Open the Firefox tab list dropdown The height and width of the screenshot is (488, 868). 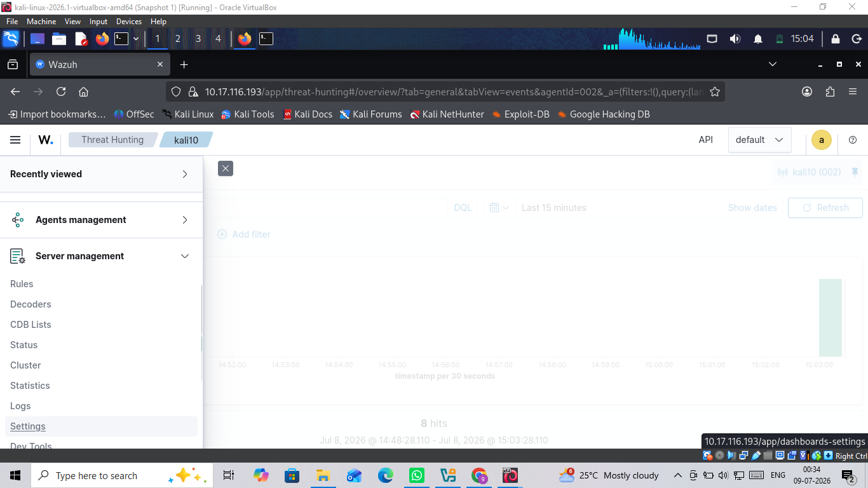point(773,64)
